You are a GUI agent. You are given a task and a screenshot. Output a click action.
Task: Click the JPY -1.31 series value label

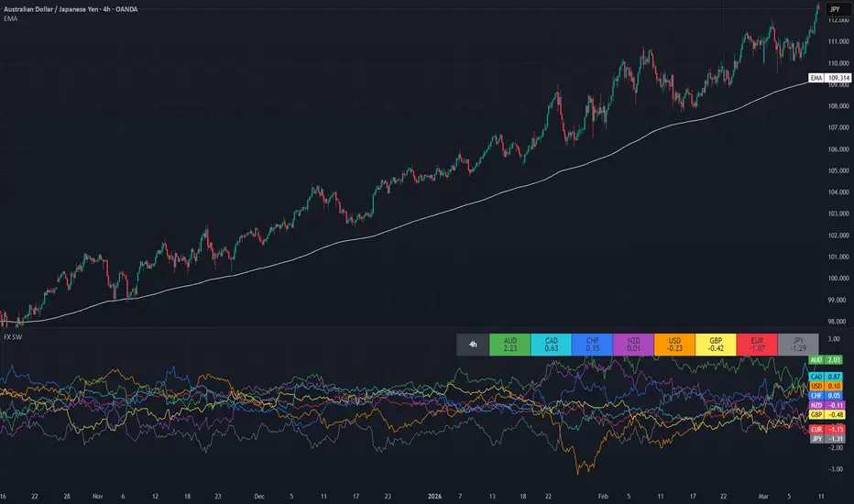[x=827, y=439]
